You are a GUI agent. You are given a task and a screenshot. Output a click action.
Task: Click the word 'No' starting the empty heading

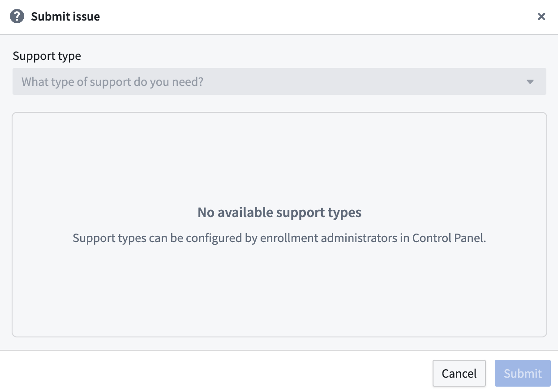tap(206, 212)
